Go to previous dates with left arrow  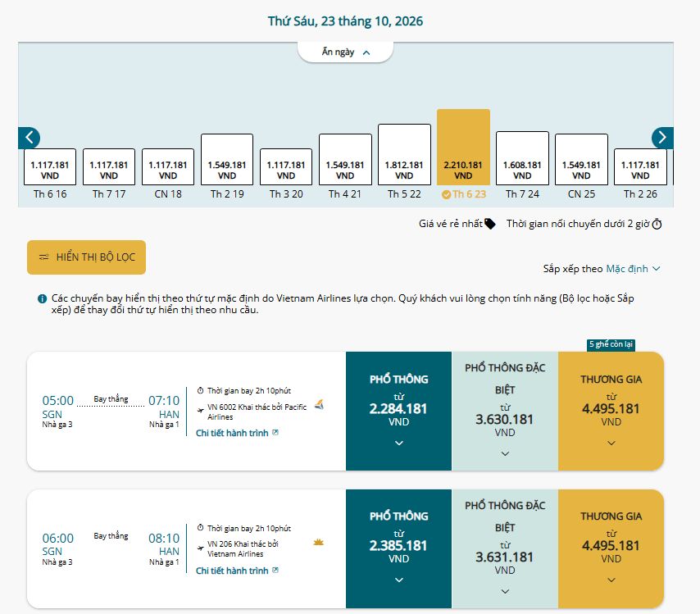tap(29, 138)
